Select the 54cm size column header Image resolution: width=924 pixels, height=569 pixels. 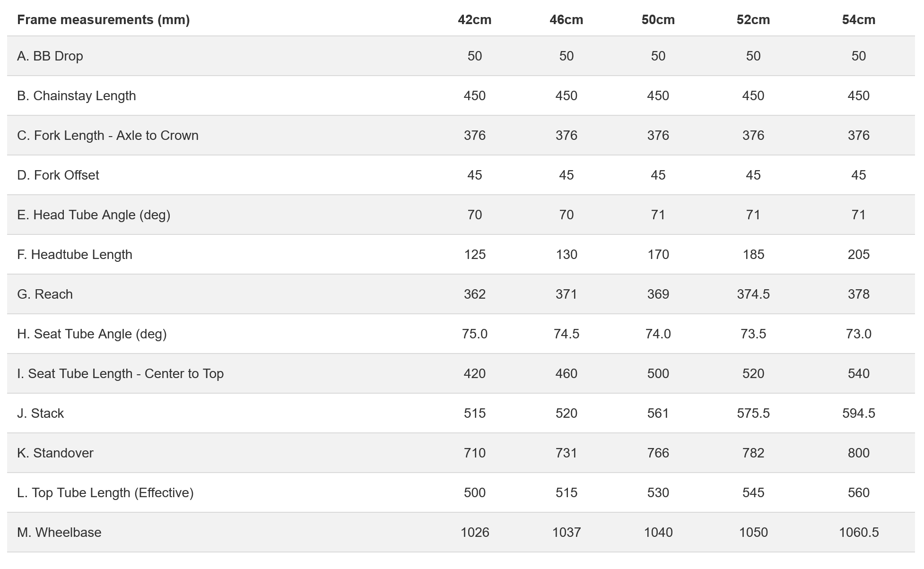coord(858,20)
